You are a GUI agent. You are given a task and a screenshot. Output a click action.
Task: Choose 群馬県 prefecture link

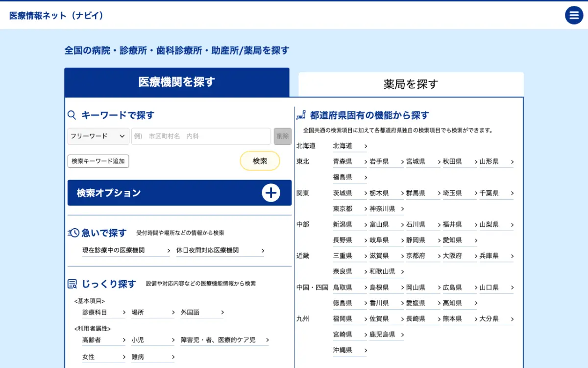tap(423, 193)
